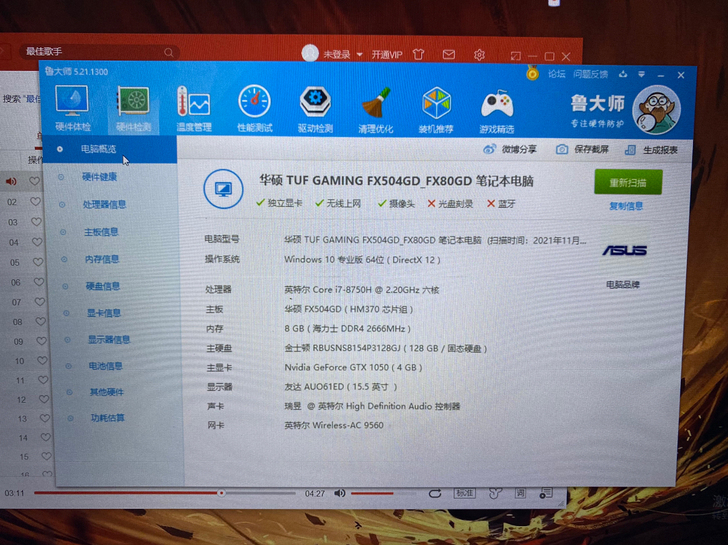Click the 英特尔 Wireless-AC 9560 entry
This screenshot has width=728, height=545.
click(334, 425)
